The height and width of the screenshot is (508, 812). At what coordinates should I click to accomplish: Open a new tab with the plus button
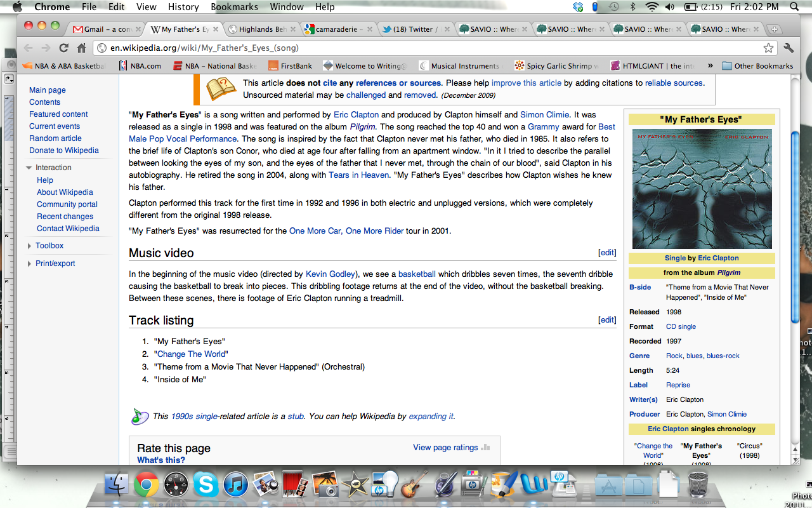tap(774, 29)
